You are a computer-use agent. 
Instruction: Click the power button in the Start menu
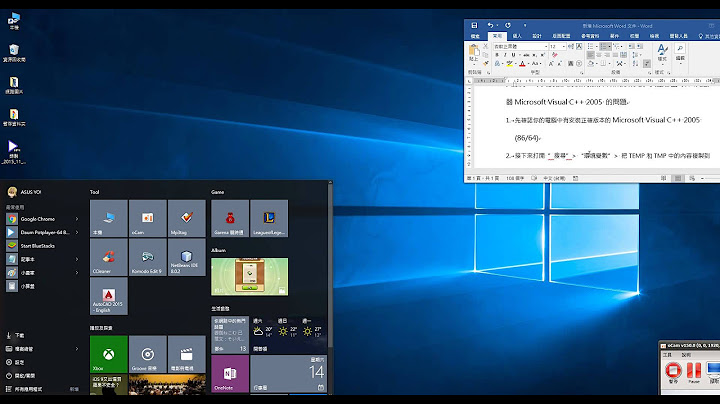[x=20, y=376]
